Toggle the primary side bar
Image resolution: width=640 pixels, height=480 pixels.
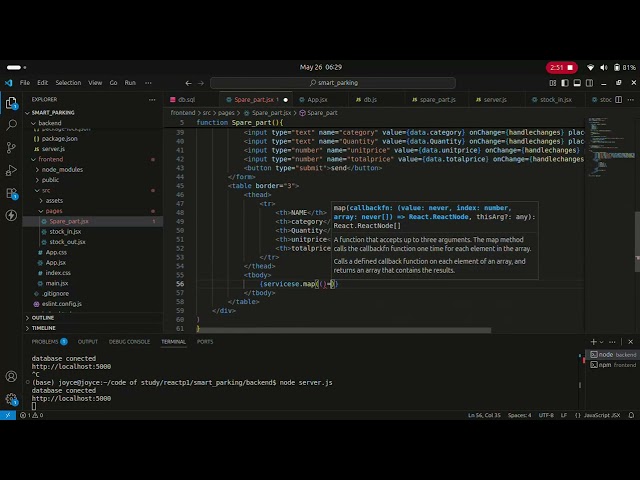click(565, 83)
